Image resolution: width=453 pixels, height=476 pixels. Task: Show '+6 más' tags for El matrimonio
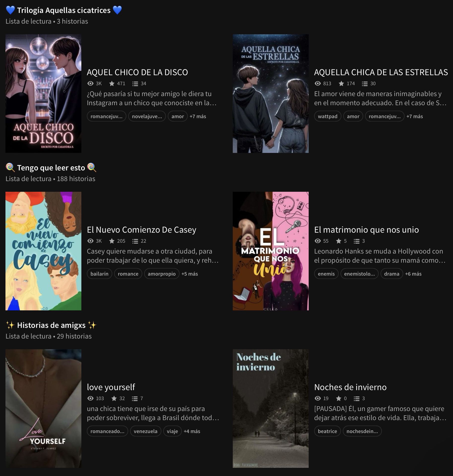click(x=413, y=274)
